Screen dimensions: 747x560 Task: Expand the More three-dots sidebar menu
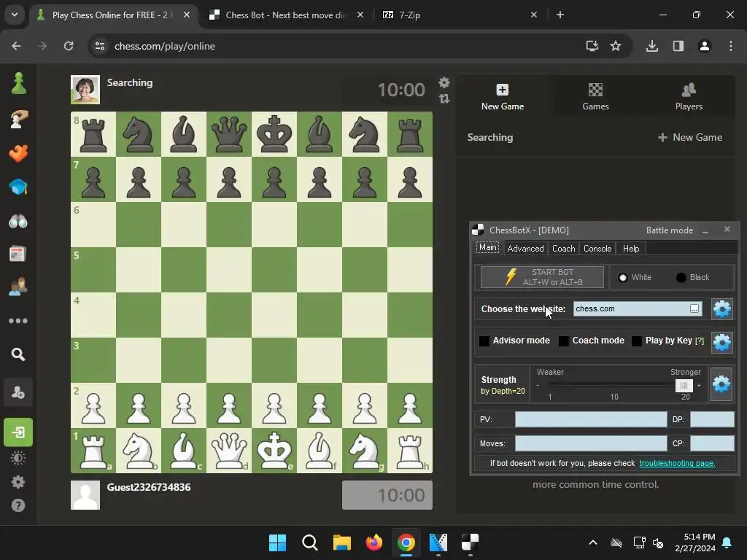18,321
